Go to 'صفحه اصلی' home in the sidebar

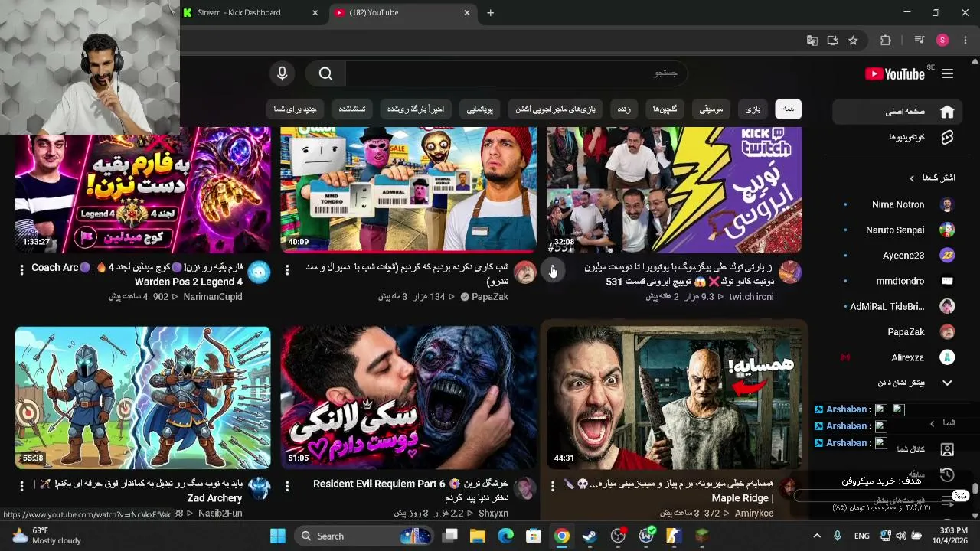pos(899,112)
